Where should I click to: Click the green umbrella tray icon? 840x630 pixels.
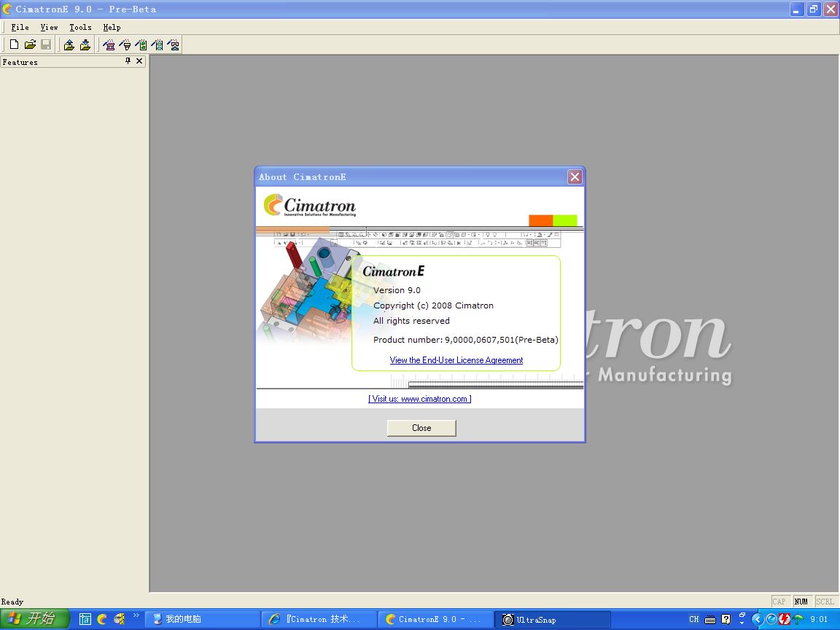[x=798, y=619]
